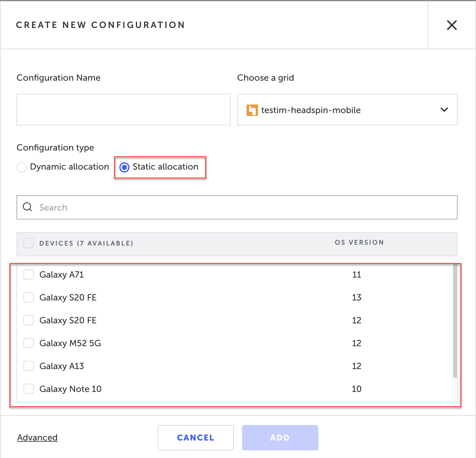This screenshot has height=458, width=476.
Task: Expand the grid dropdown chevron
Action: [444, 110]
